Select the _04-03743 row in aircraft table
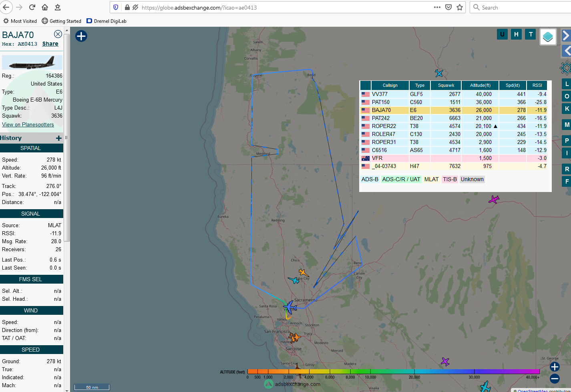This screenshot has width=571, height=392. [x=454, y=166]
